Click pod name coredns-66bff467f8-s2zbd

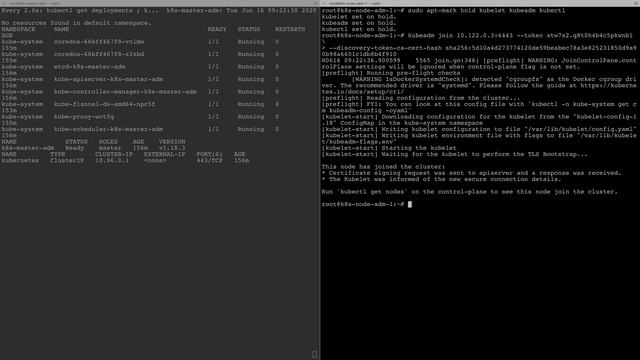coord(99,54)
